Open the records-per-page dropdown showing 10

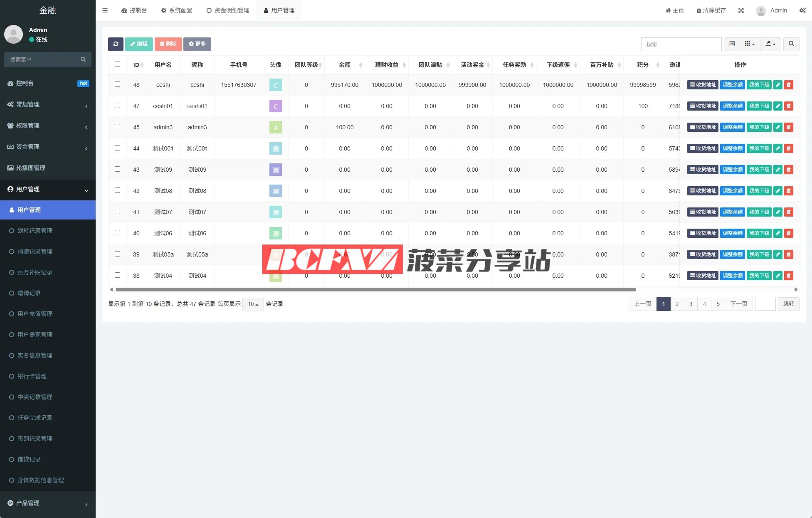tap(253, 304)
